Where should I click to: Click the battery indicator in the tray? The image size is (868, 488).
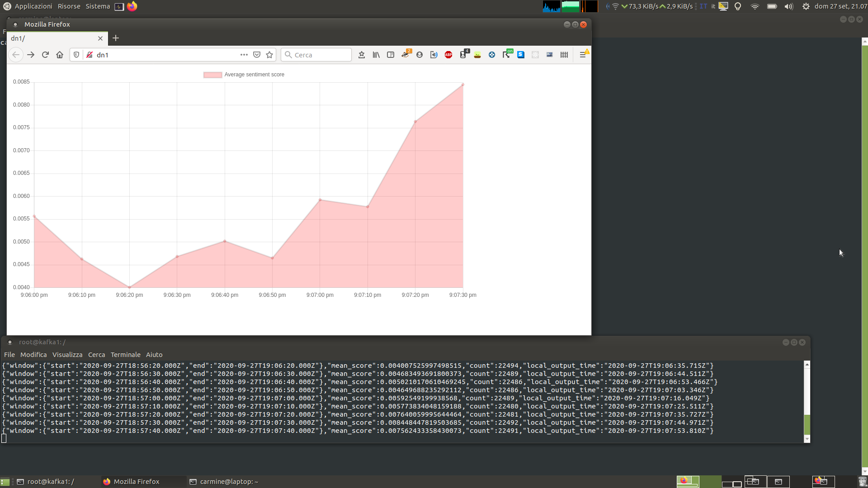click(772, 6)
